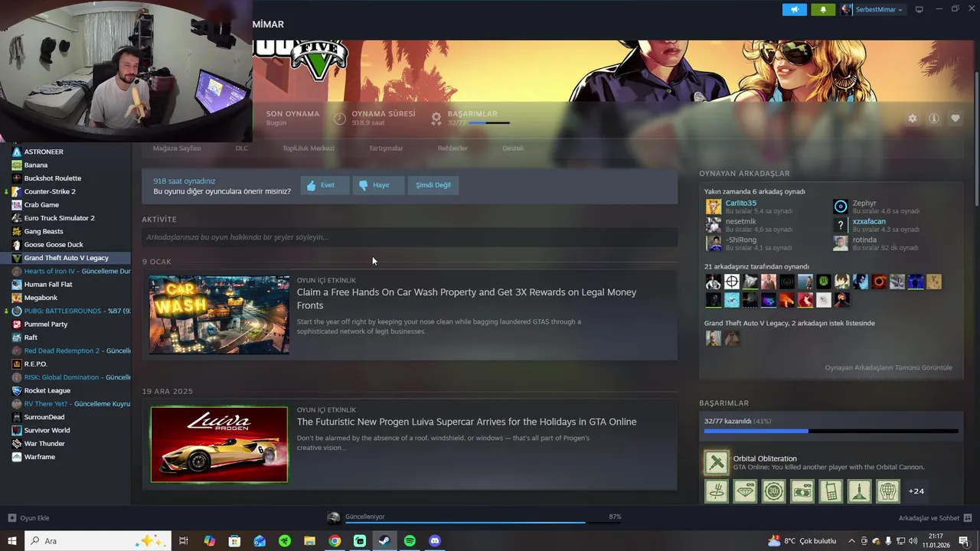The height and width of the screenshot is (551, 980).
Task: Open the DLC tab
Action: (x=242, y=148)
